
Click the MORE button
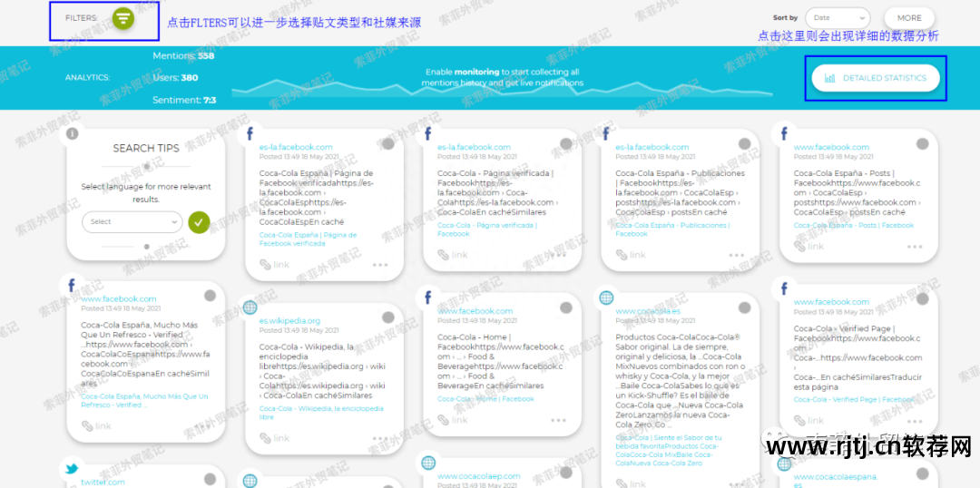(x=908, y=18)
